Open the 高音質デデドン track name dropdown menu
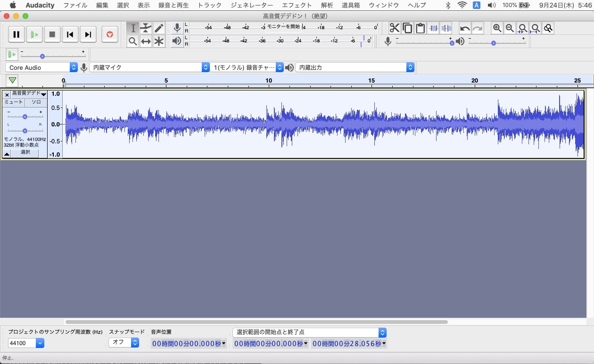The height and width of the screenshot is (364, 594). coord(29,94)
